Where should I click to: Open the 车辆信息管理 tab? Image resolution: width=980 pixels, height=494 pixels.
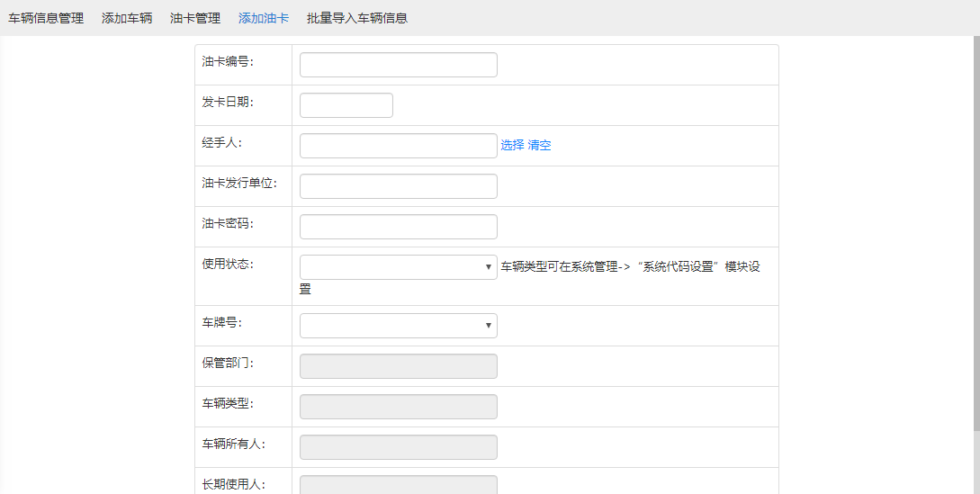click(x=46, y=18)
